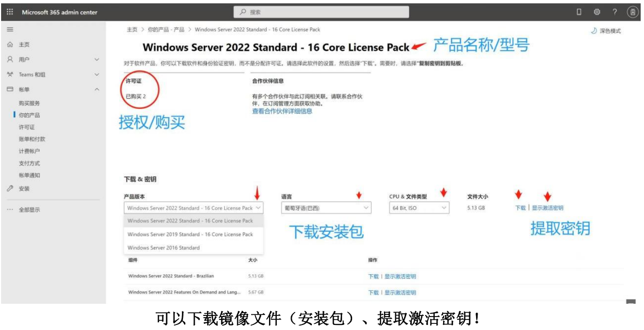Select Windows Server 2016 Standard option
The width and height of the screenshot is (644, 330).
pyautogui.click(x=194, y=248)
